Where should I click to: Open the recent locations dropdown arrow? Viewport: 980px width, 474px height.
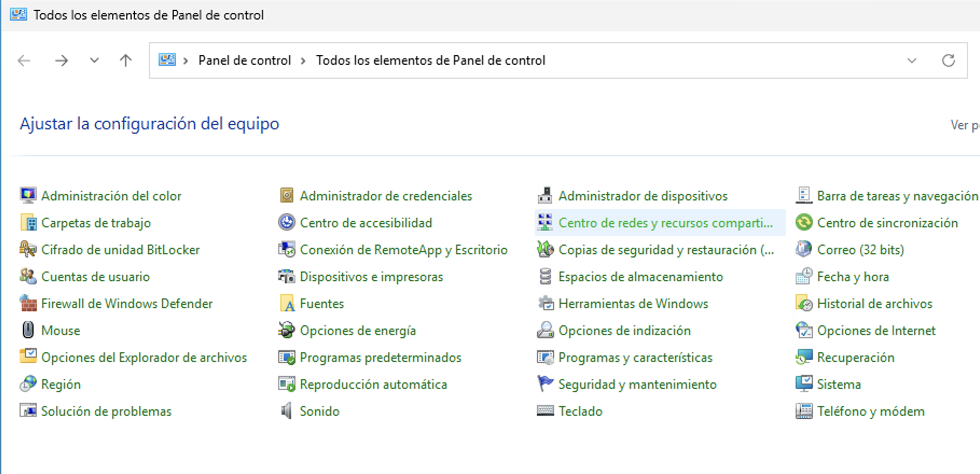click(94, 60)
